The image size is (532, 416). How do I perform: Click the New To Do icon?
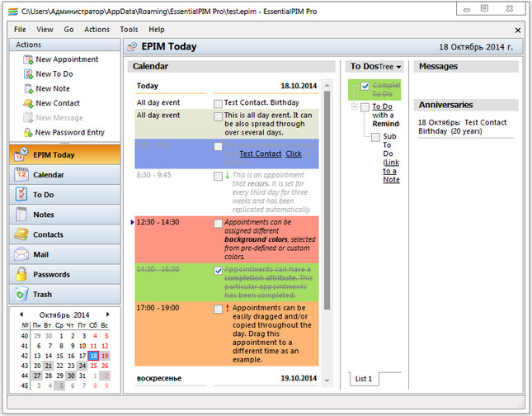28,74
